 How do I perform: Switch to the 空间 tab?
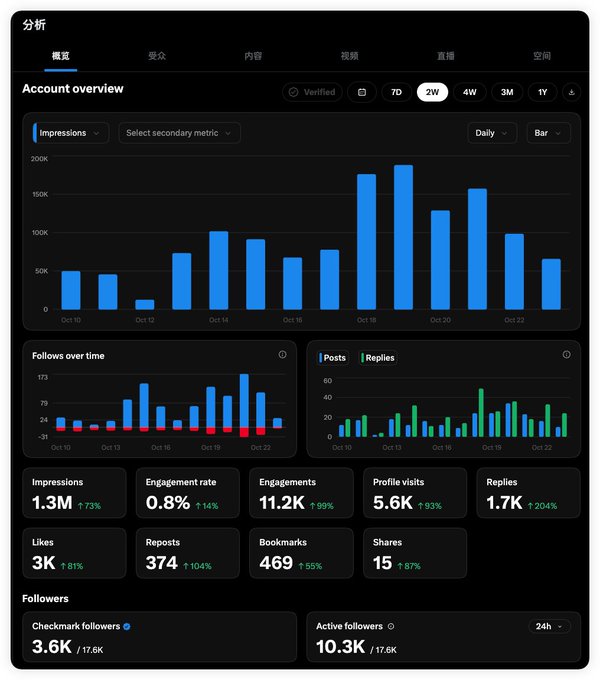pyautogui.click(x=542, y=56)
